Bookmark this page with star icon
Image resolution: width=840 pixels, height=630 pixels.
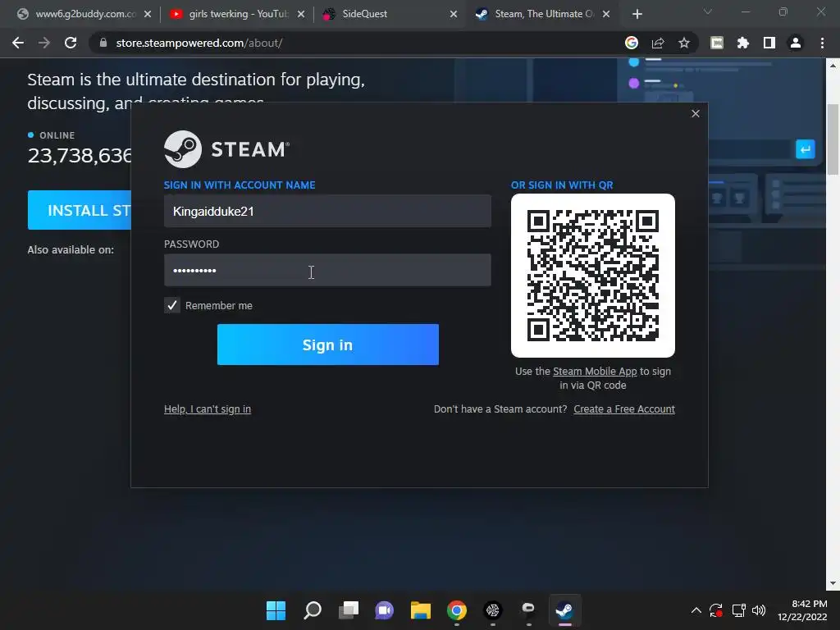(684, 43)
